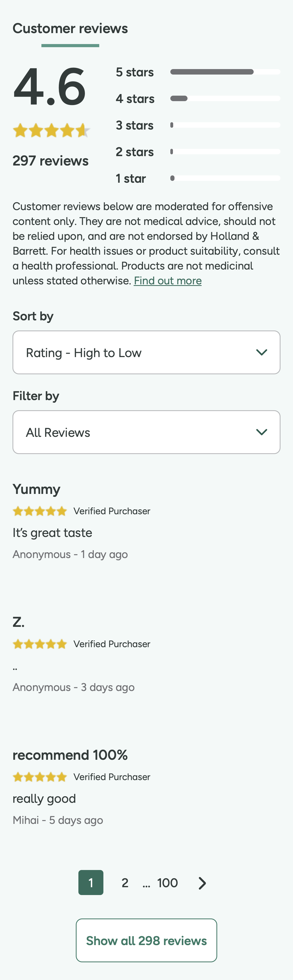Go to page 2 of reviews
This screenshot has width=293, height=980.
click(125, 883)
